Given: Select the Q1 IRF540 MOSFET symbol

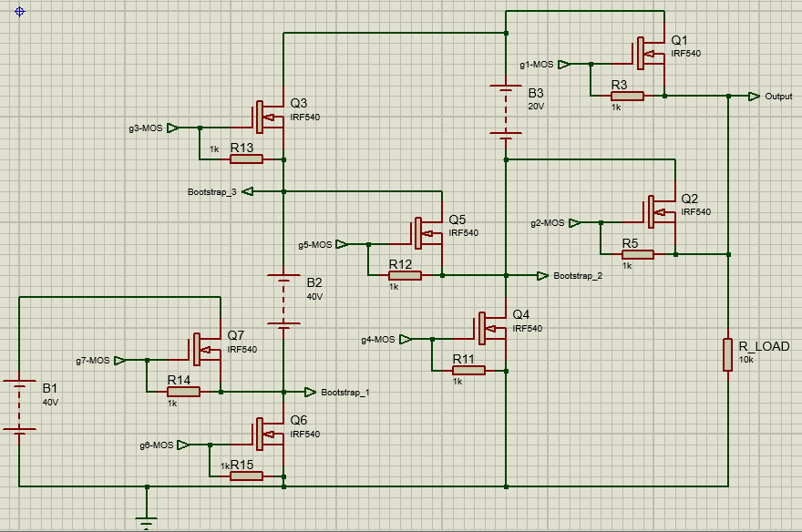Looking at the screenshot, I should tap(650, 53).
